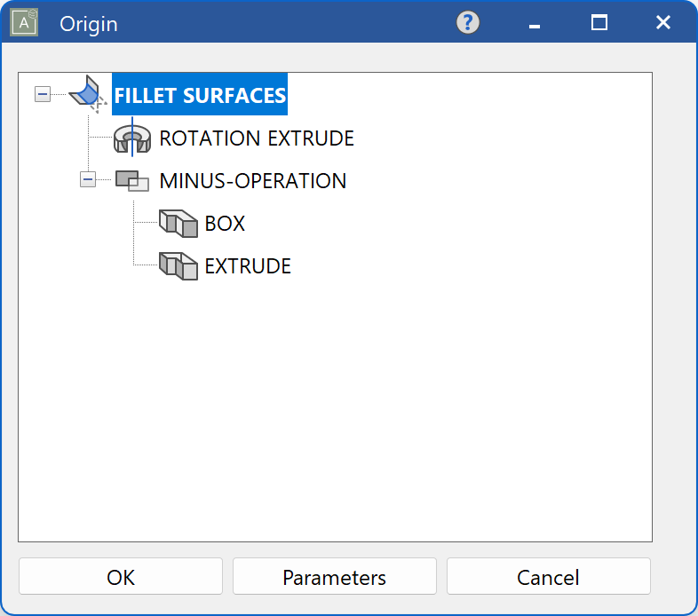
Task: Select the ROTATION EXTRUDE entry
Action: 257,138
